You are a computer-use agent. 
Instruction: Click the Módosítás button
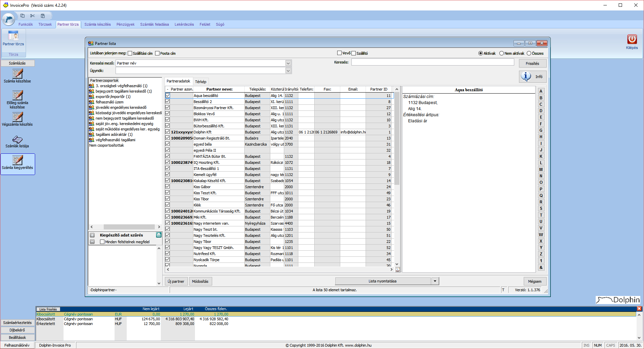pos(200,281)
